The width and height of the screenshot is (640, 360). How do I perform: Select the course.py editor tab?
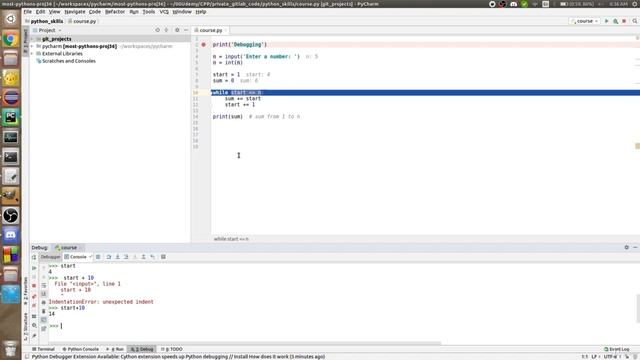click(x=211, y=30)
